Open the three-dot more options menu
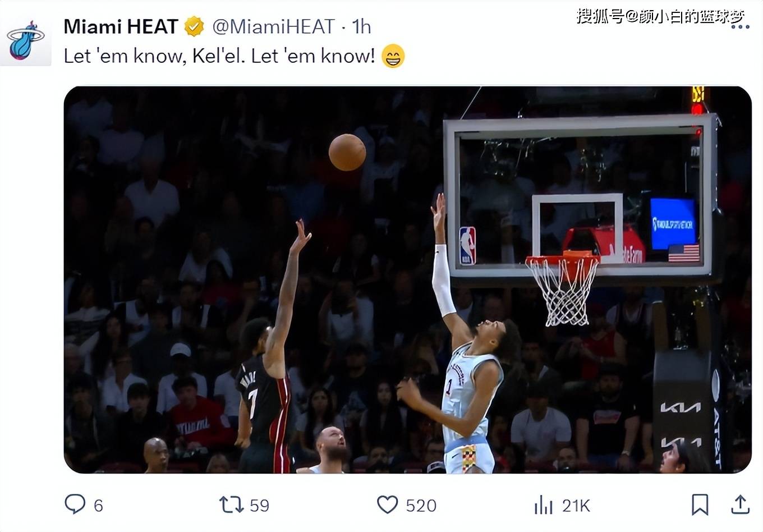 coord(740,26)
